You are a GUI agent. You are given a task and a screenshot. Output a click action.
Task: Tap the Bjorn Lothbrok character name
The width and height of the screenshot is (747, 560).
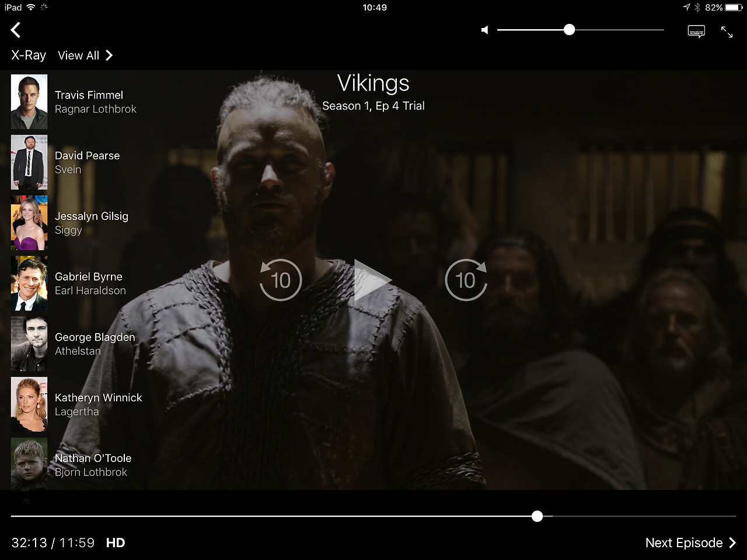(x=91, y=473)
